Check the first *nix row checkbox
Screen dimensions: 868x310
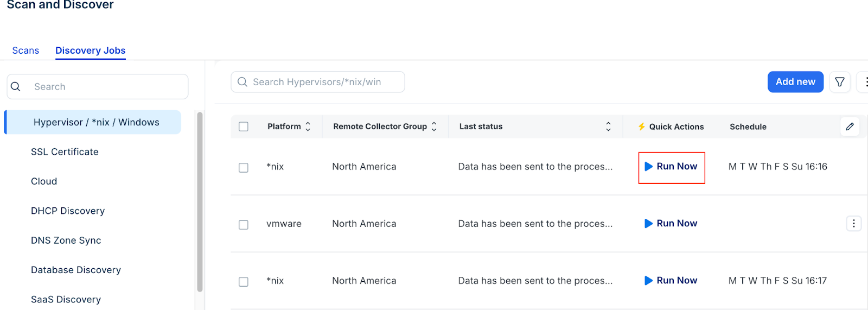(x=244, y=168)
